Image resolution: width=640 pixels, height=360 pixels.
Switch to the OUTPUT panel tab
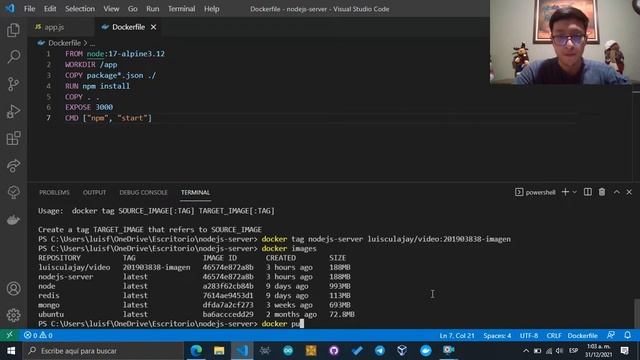(x=94, y=192)
